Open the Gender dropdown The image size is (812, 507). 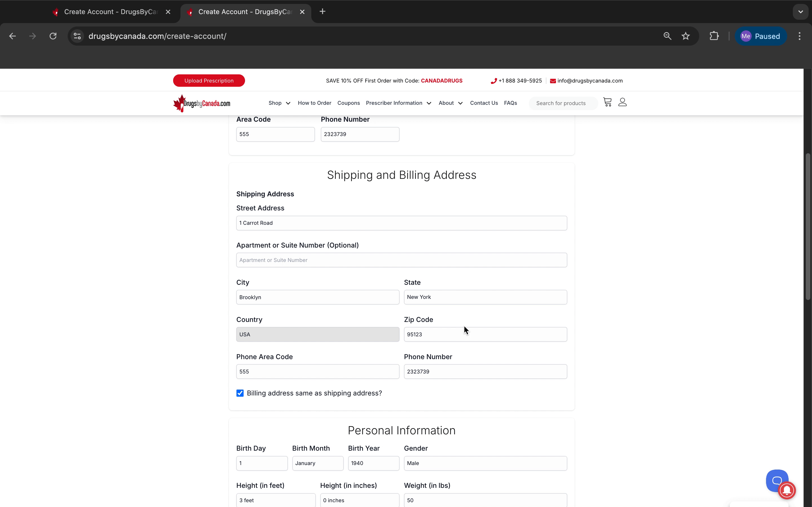(485, 463)
